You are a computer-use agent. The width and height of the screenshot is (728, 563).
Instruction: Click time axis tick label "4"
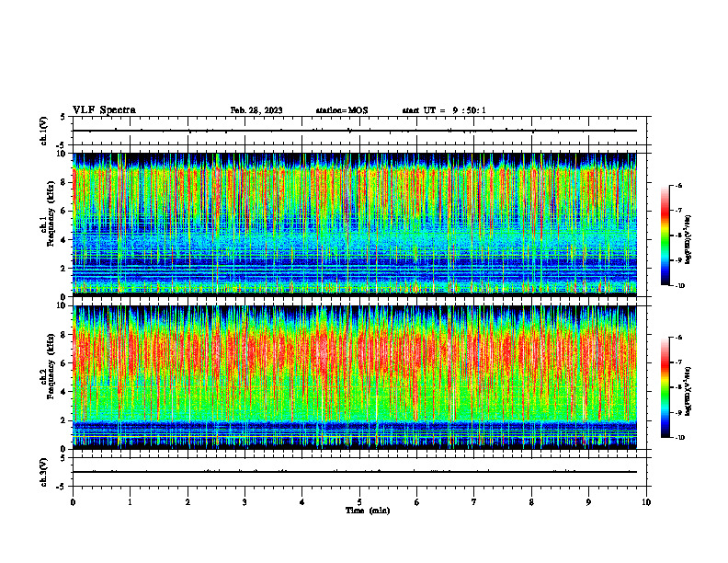[302, 502]
